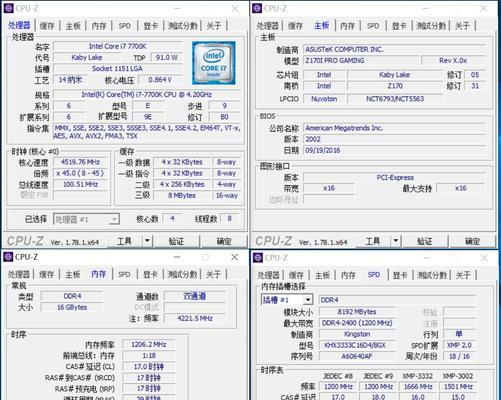Click the CPU-Z title icon in mainboard window

257,8
